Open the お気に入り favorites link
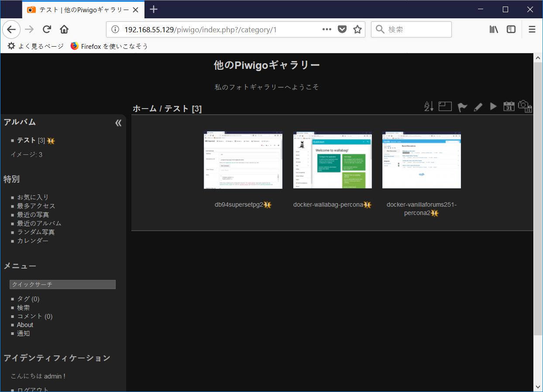The image size is (543, 392). 32,197
